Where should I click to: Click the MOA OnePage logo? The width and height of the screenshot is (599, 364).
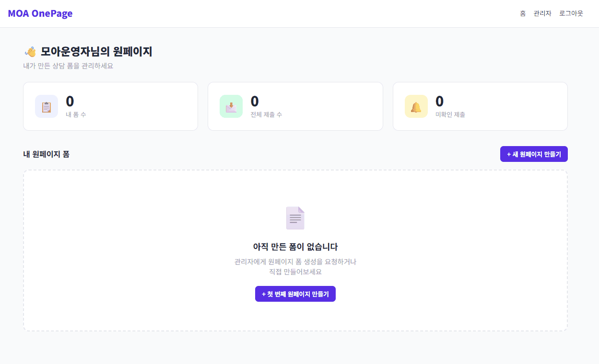point(40,13)
